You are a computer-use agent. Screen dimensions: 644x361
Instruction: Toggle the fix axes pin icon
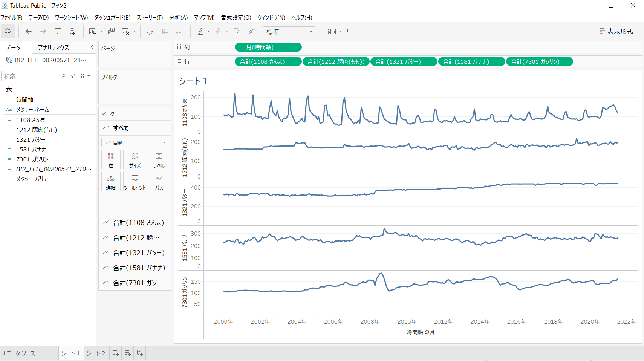coord(251,32)
